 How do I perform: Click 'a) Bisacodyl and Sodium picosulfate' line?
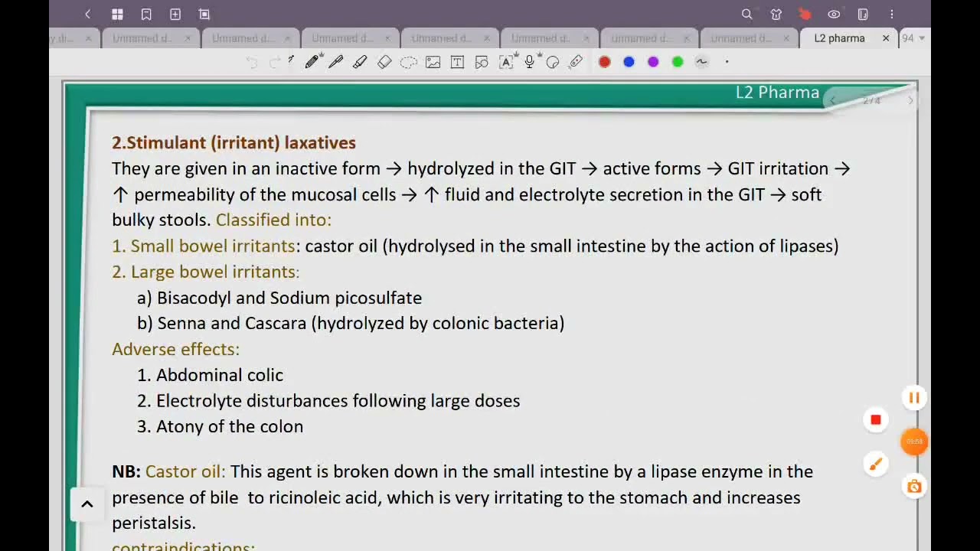(x=279, y=298)
